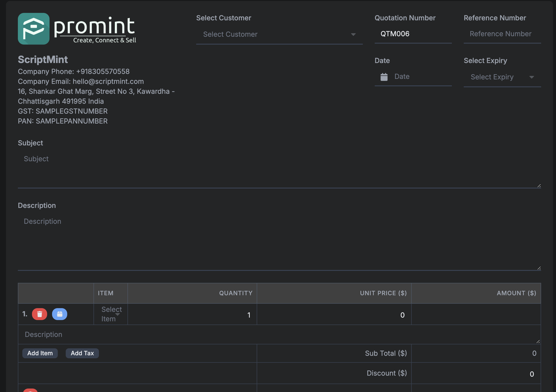Screen dimensions: 556x392
Task: Click the row number 1. label
Action: (25, 314)
